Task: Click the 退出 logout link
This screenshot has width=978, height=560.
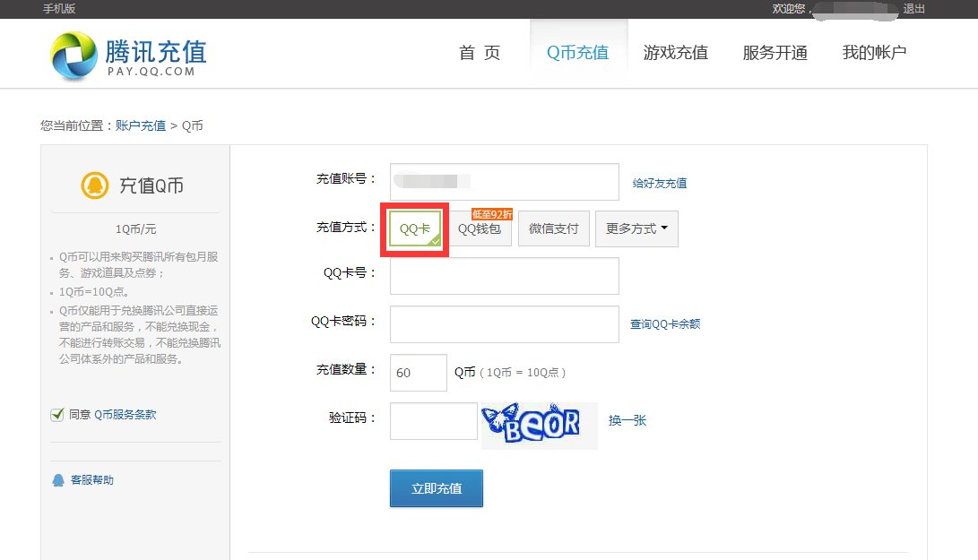Action: (913, 9)
